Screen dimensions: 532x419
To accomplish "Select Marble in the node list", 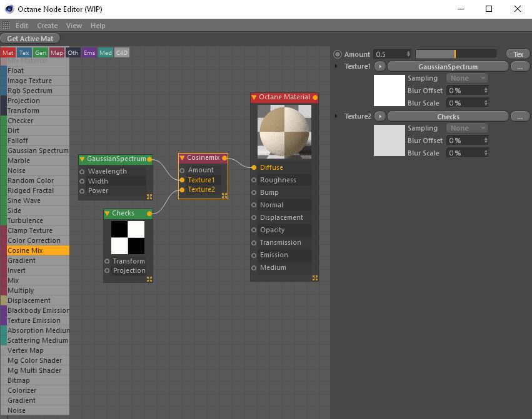I will click(19, 160).
